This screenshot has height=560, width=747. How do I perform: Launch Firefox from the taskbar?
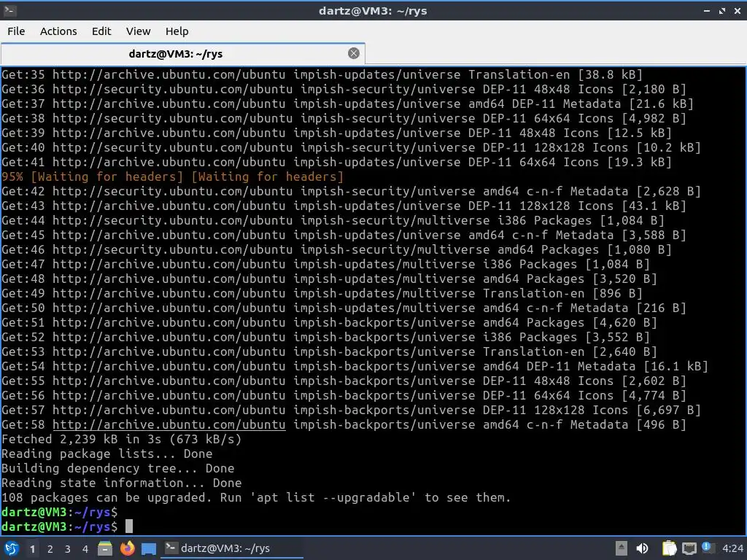(x=127, y=548)
